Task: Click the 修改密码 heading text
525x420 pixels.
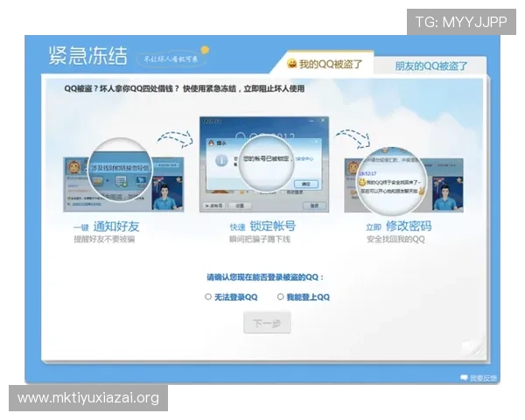Action: point(409,226)
